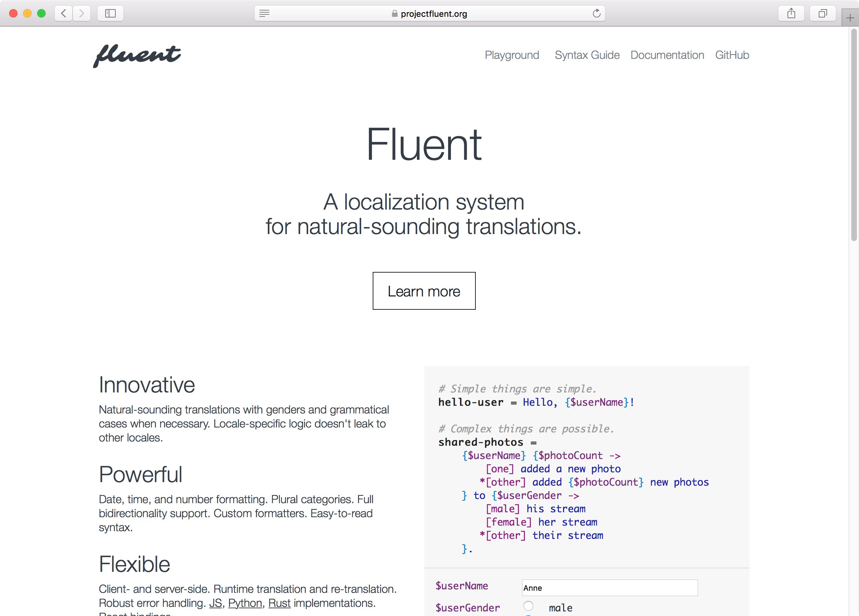Open the Documentation nav link
Viewport: 859px width, 616px height.
coord(667,55)
